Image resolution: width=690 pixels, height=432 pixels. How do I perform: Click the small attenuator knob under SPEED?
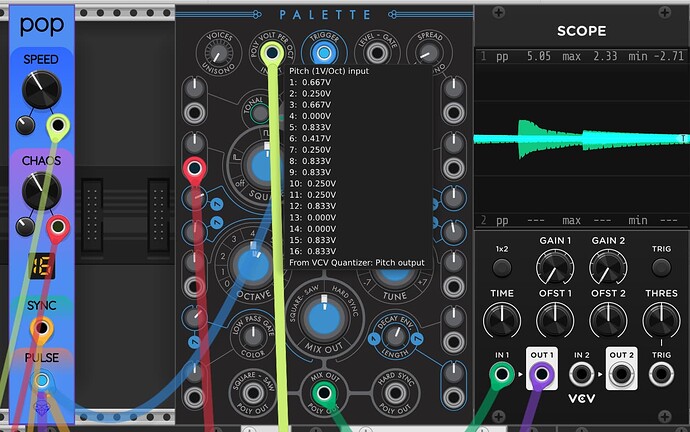(25, 126)
